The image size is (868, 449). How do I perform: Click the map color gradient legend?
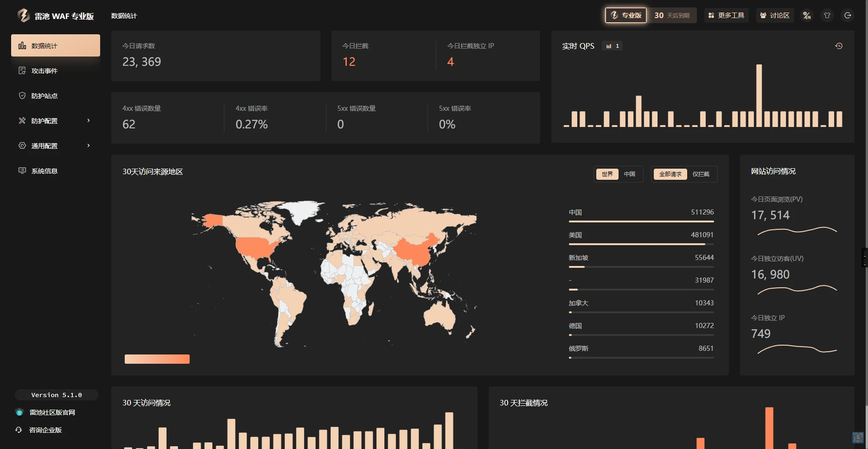157,359
